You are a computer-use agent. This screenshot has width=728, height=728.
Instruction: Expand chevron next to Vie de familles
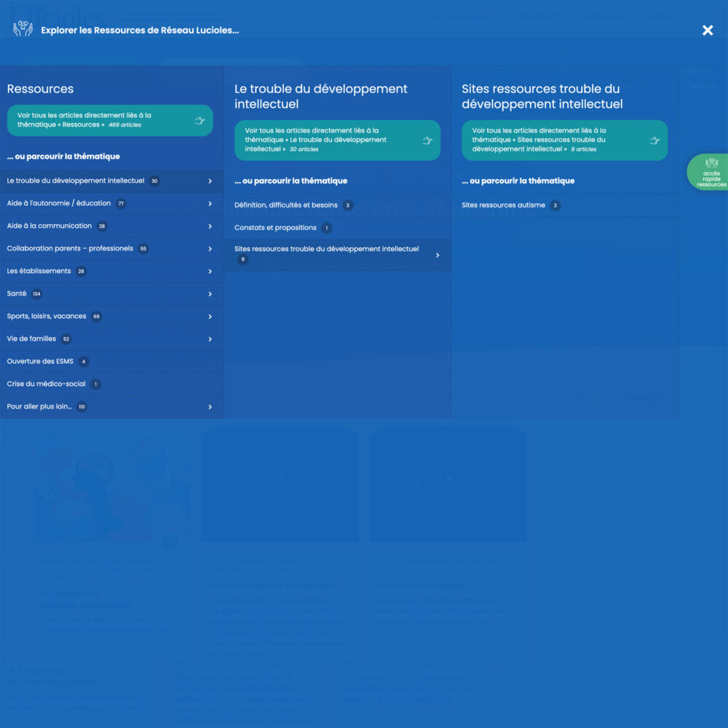point(210,339)
